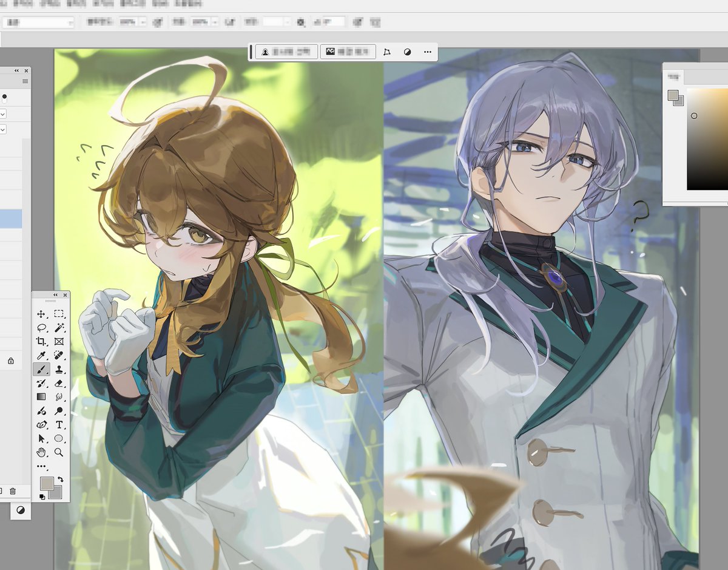
Task: Expand the upper dropdown in the left panel
Action: click(3, 114)
